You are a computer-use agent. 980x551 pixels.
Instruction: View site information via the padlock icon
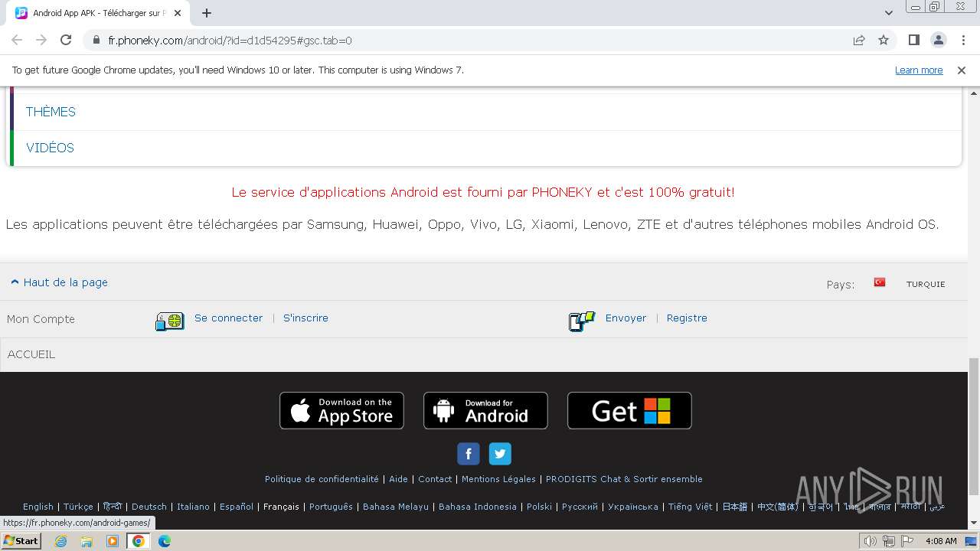pos(96,40)
